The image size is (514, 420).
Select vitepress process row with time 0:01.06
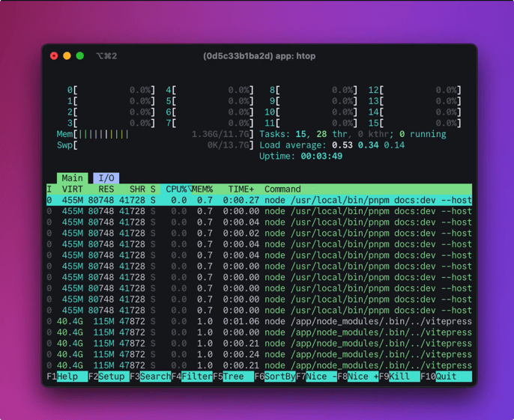point(259,321)
